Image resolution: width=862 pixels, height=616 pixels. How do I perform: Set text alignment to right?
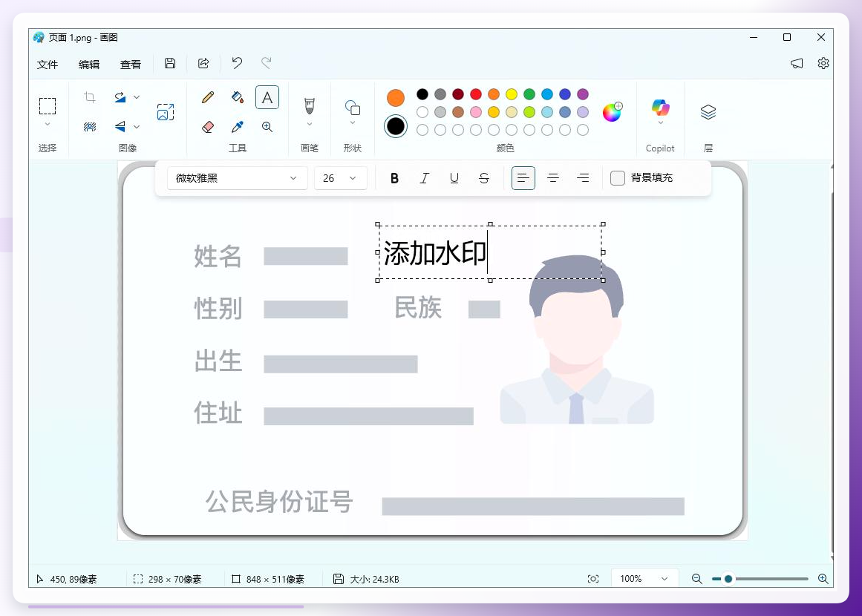click(x=583, y=178)
